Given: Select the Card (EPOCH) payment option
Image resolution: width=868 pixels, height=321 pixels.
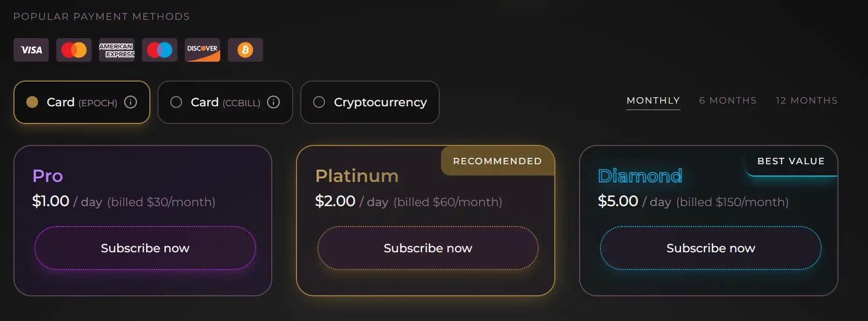Looking at the screenshot, I should pyautogui.click(x=75, y=102).
